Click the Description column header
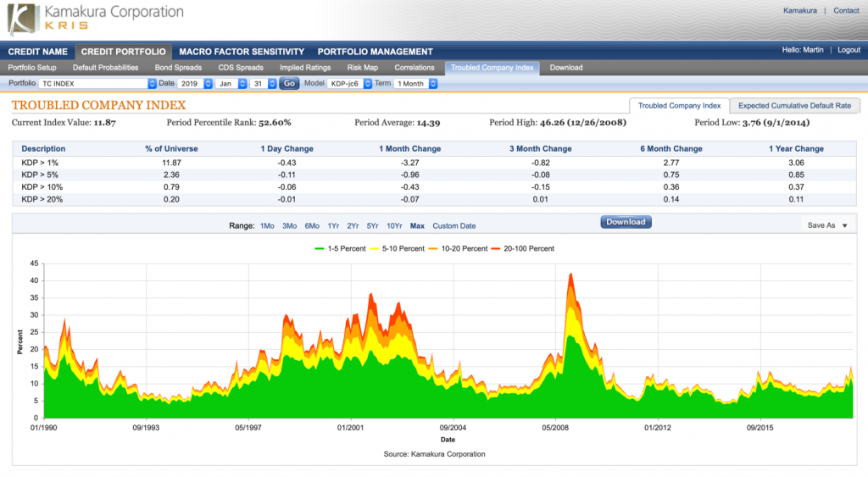Screen dimensions: 868x477 coord(43,149)
